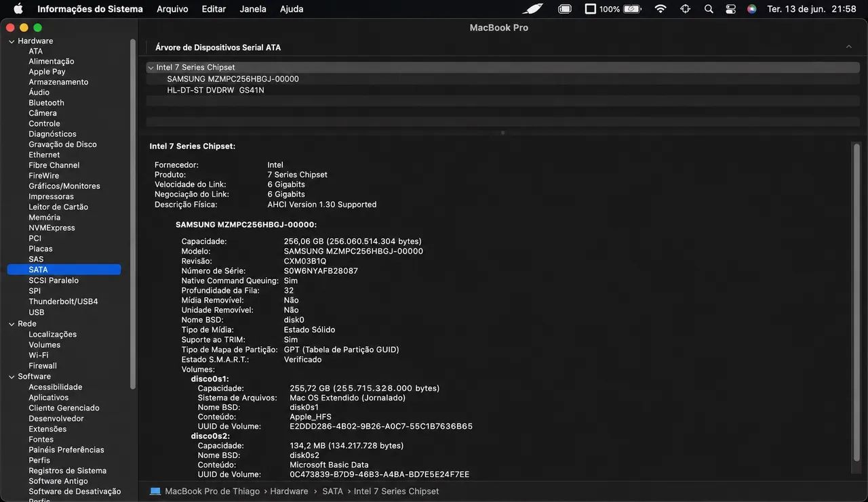Click the date and time in menu bar
The image size is (868, 502).
click(812, 9)
